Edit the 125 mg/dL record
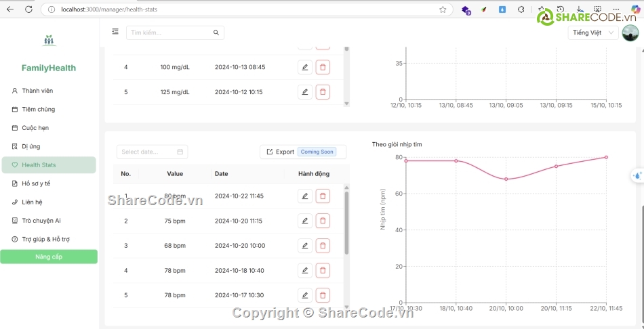The height and width of the screenshot is (329, 644). (x=305, y=92)
